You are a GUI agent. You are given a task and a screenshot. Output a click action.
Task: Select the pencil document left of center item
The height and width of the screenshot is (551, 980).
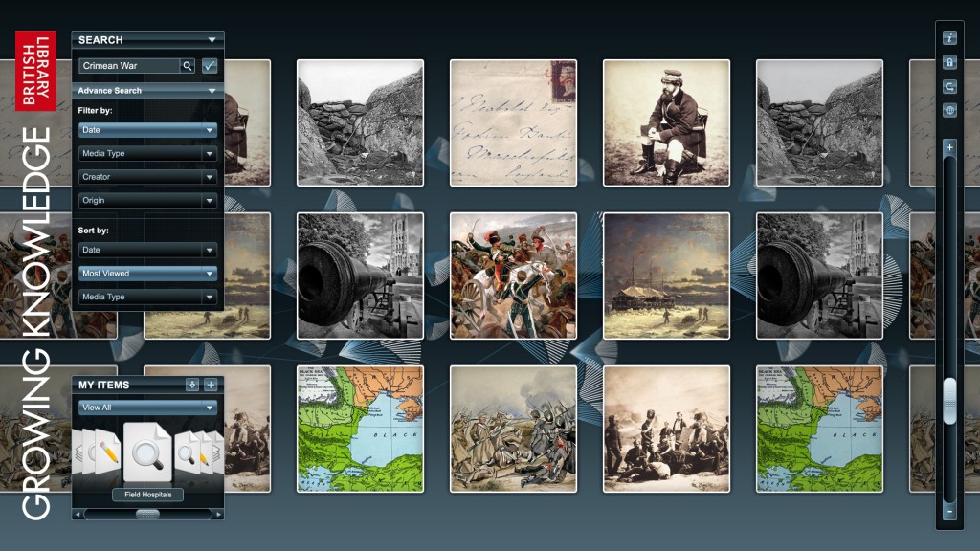106,452
